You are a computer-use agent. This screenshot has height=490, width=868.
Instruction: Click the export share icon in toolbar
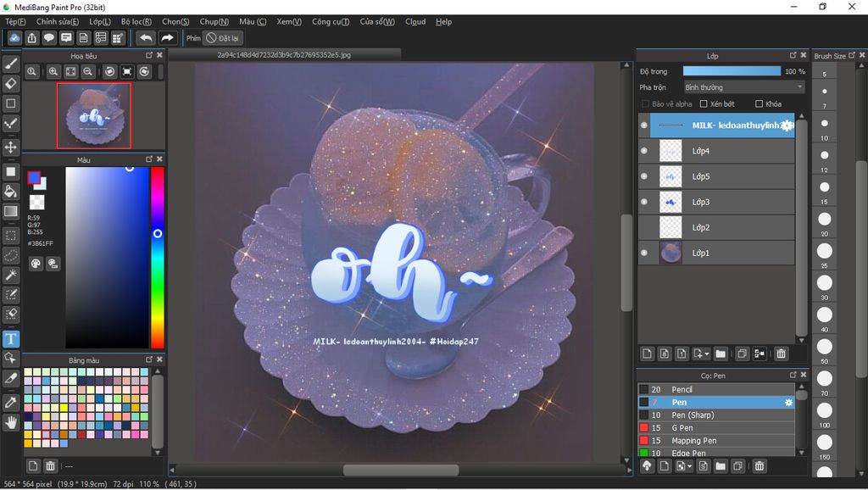(x=32, y=37)
